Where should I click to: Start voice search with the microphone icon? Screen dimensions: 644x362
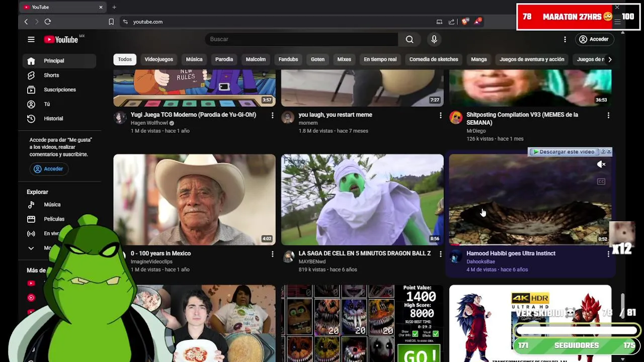coord(434,39)
